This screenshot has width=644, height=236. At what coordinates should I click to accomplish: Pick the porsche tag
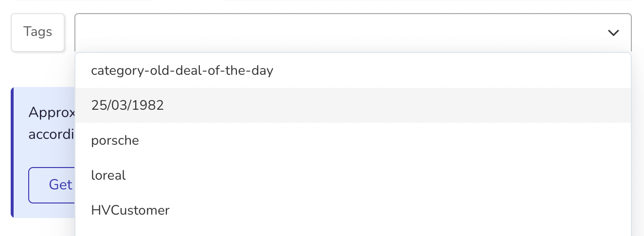pyautogui.click(x=115, y=141)
